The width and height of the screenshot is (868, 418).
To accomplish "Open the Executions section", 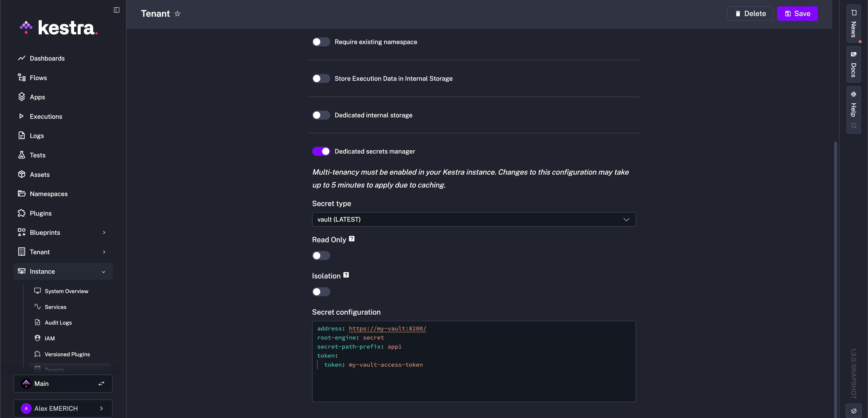I will [x=46, y=116].
